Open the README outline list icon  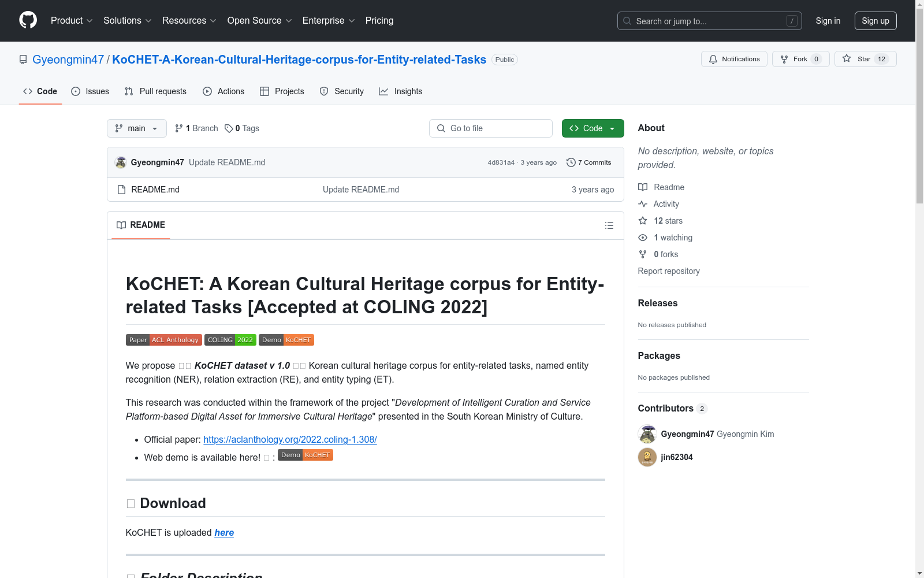pos(609,225)
